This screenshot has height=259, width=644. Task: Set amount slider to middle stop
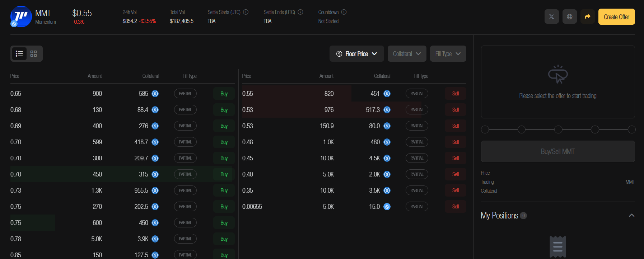pyautogui.click(x=558, y=129)
